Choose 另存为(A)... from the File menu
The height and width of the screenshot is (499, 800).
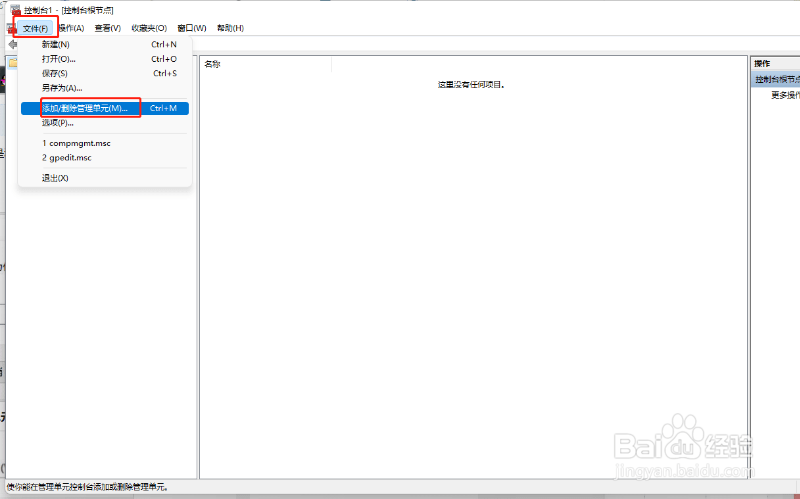(105, 88)
